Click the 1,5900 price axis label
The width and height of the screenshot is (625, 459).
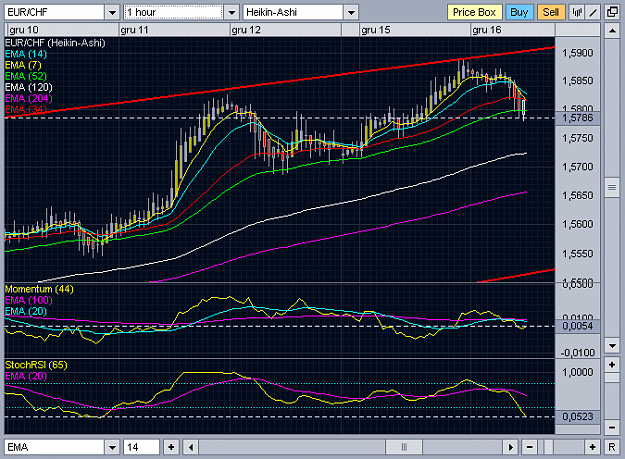(x=578, y=53)
